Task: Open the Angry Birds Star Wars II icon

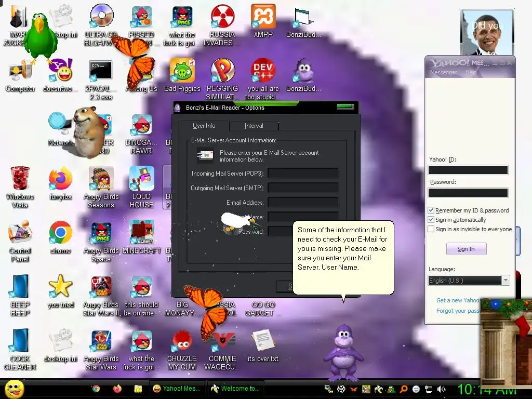Action: pyautogui.click(x=101, y=295)
